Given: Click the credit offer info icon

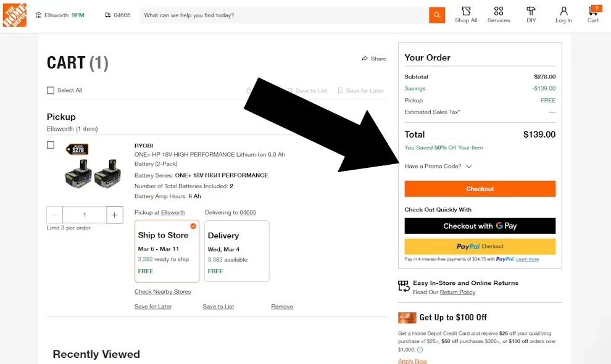Looking at the screenshot, I should point(420,350).
